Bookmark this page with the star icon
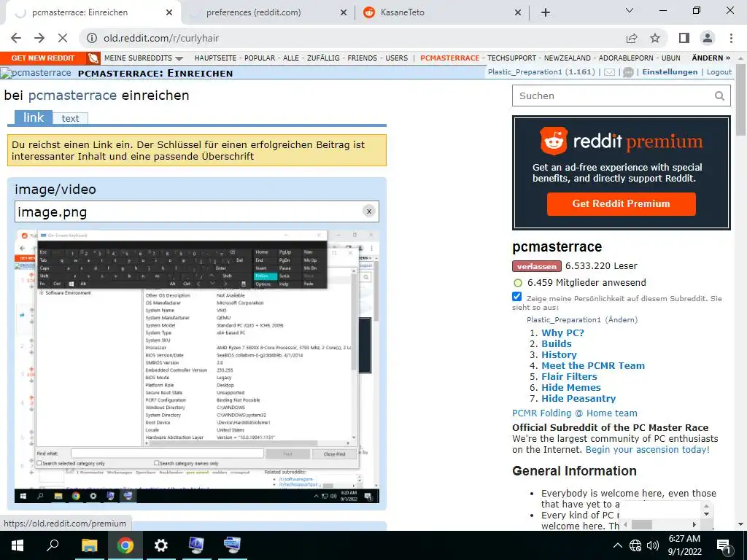The image size is (747, 560). click(x=655, y=38)
